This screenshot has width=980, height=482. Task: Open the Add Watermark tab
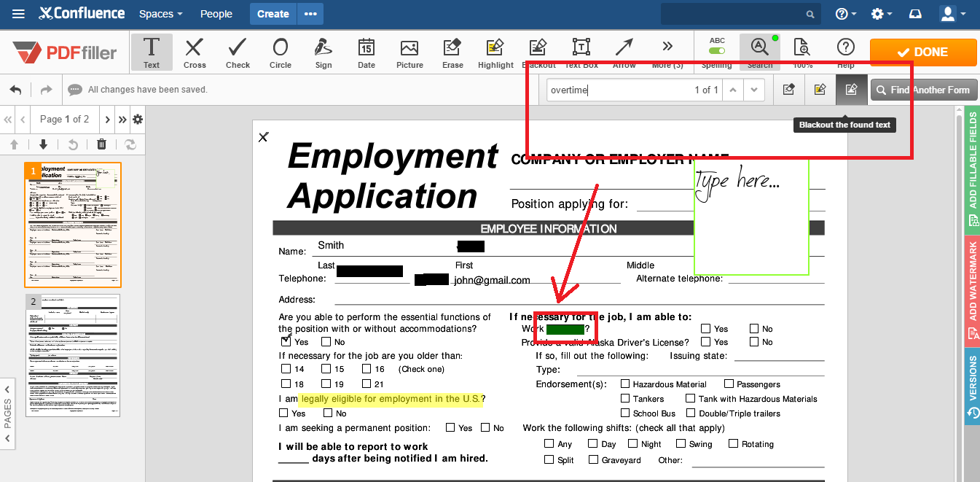(x=973, y=291)
